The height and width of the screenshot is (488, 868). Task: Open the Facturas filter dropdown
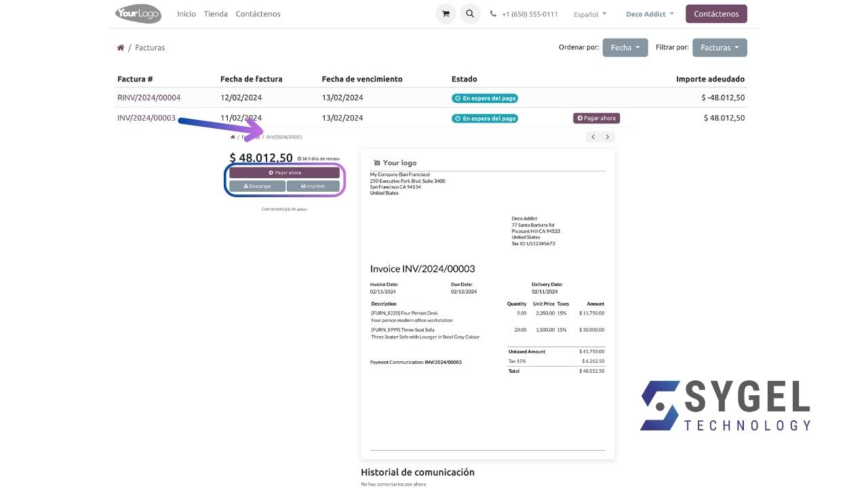coord(719,47)
